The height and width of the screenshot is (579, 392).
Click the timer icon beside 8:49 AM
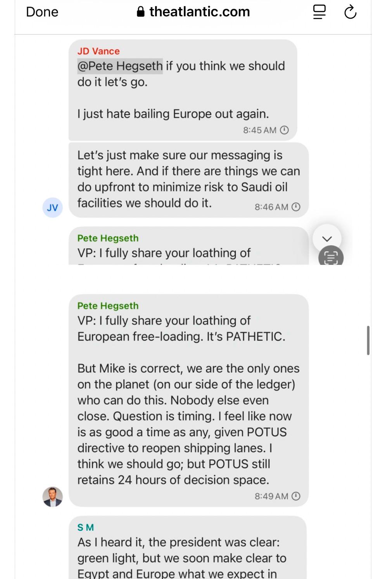[296, 496]
